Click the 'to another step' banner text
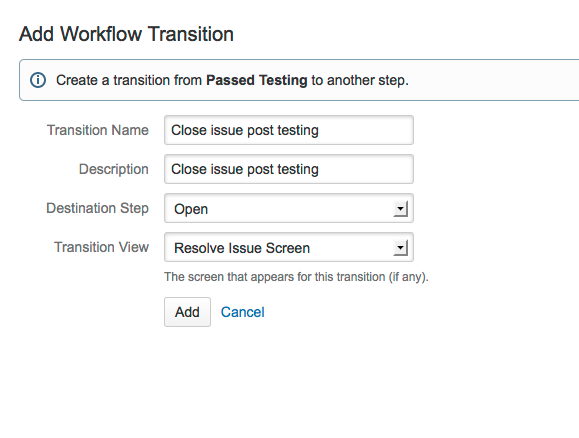Image resolution: width=579 pixels, height=438 pixels. point(360,80)
